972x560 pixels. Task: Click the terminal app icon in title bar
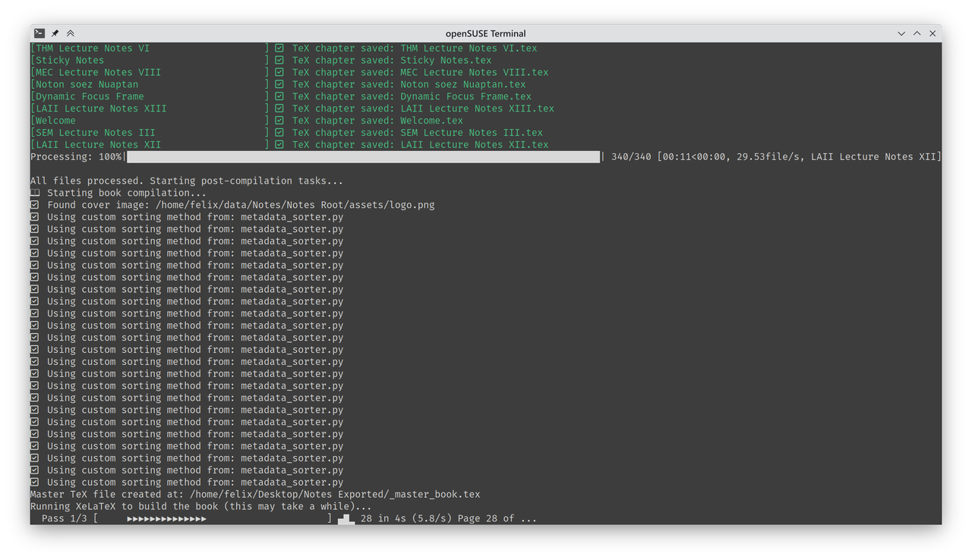pos(39,33)
